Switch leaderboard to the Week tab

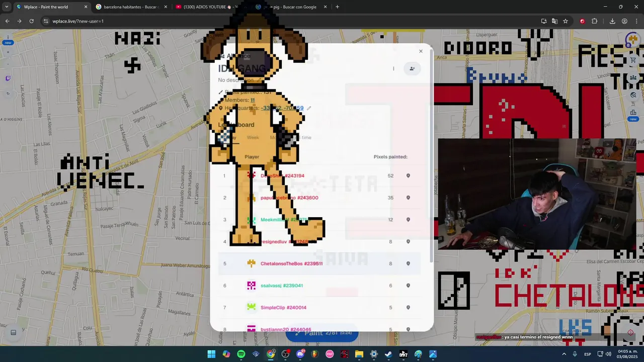coord(253,137)
